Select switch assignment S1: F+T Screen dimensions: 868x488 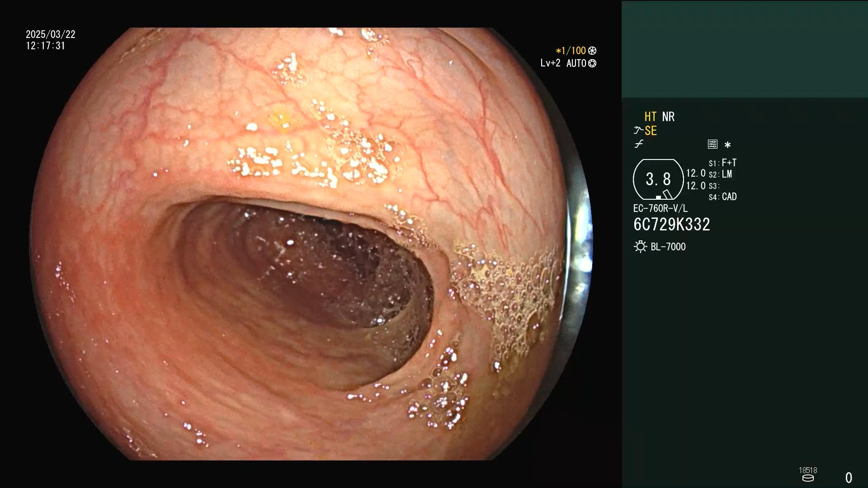pyautogui.click(x=722, y=163)
